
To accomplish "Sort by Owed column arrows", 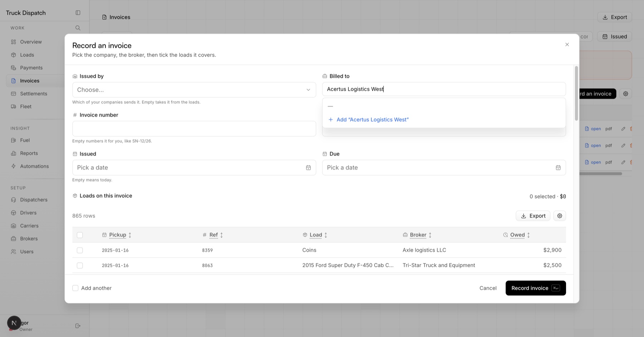I will [x=528, y=235].
